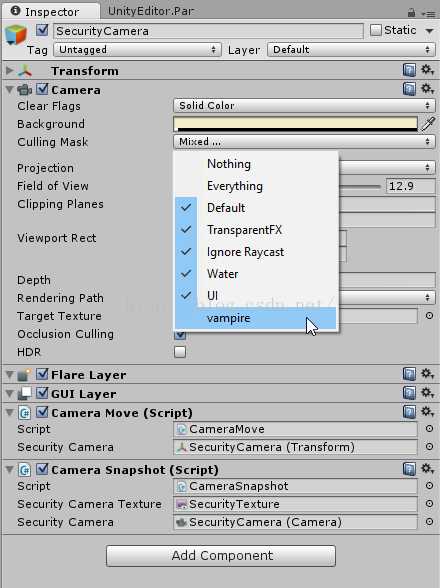Open Target Texture object picker circle
The width and height of the screenshot is (440, 588).
tap(429, 316)
